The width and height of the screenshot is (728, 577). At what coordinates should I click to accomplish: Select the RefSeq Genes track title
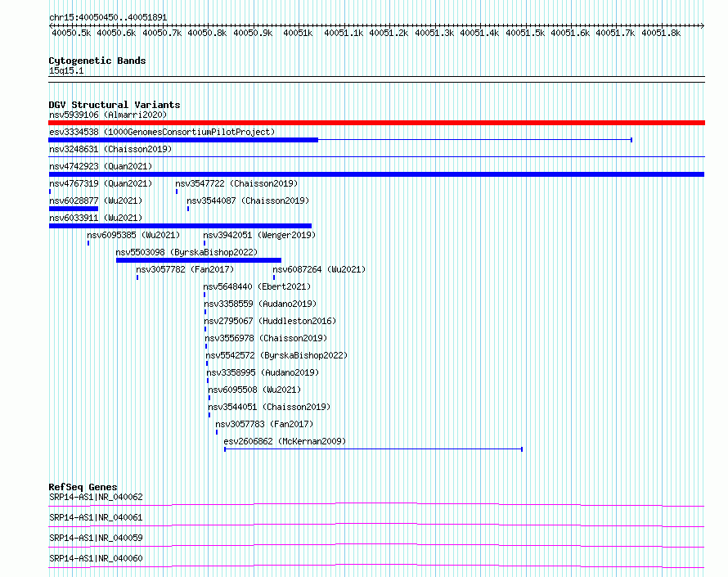point(83,487)
